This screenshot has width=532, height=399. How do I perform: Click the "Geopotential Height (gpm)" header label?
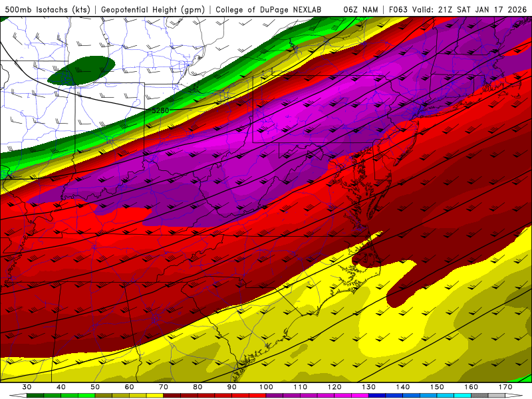[153, 10]
